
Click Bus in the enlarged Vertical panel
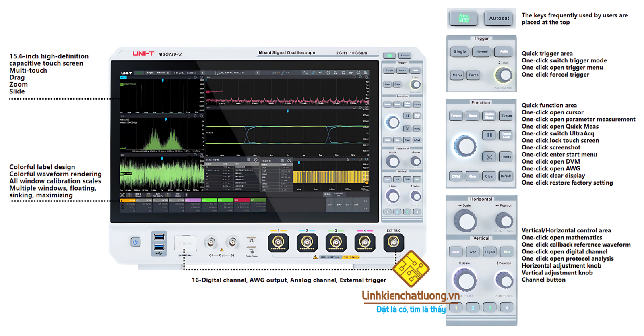coord(507,252)
